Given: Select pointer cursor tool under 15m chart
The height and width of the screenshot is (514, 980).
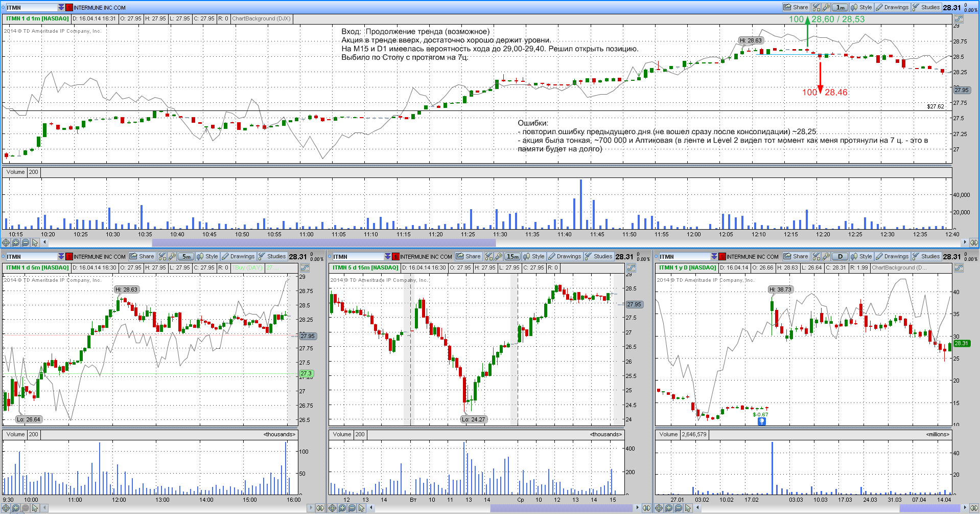Looking at the screenshot, I should pyautogui.click(x=361, y=508).
